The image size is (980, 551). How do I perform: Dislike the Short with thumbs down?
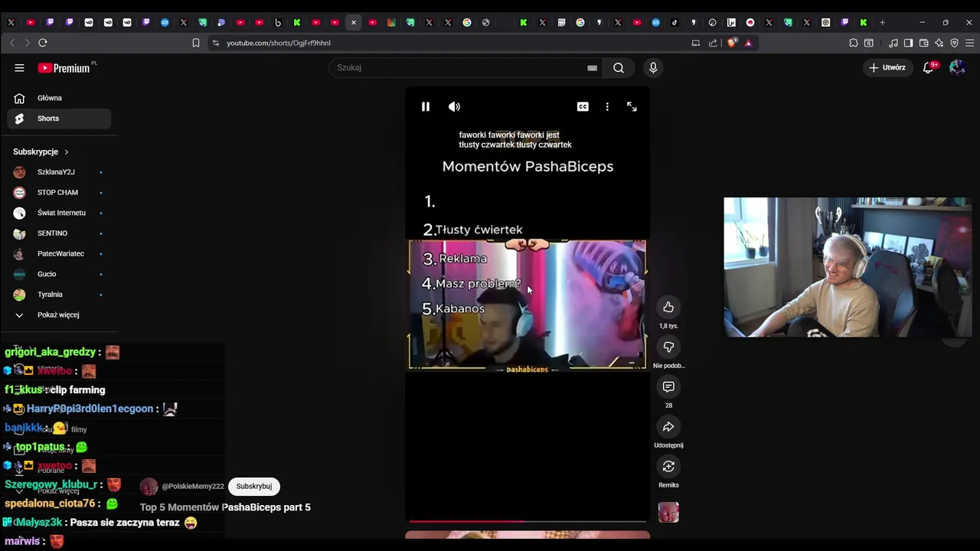(x=668, y=347)
